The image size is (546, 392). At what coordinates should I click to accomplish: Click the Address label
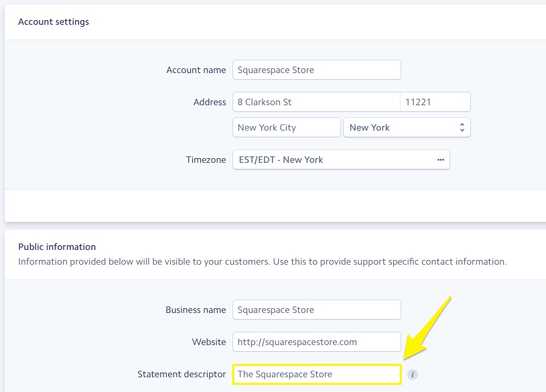coord(209,103)
